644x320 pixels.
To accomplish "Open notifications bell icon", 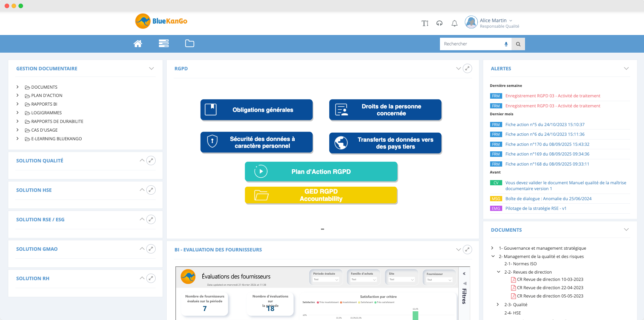I will [454, 23].
